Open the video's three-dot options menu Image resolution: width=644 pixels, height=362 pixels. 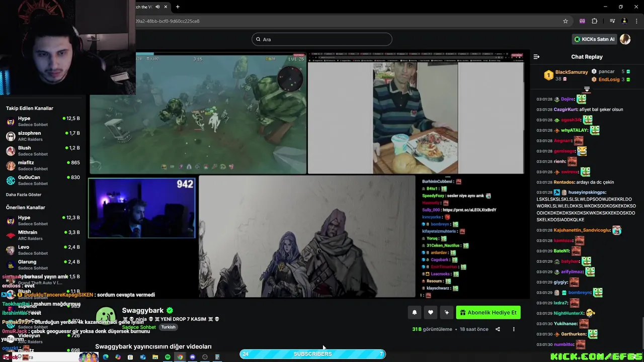(x=514, y=329)
